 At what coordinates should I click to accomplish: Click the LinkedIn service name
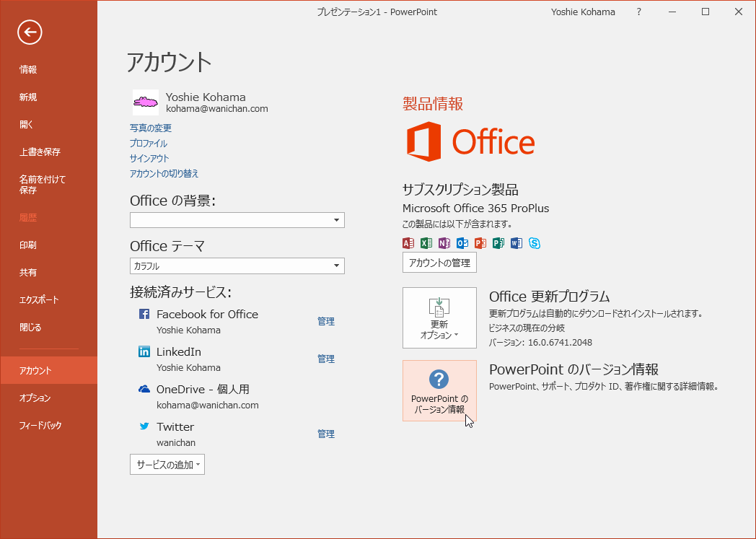coord(179,352)
